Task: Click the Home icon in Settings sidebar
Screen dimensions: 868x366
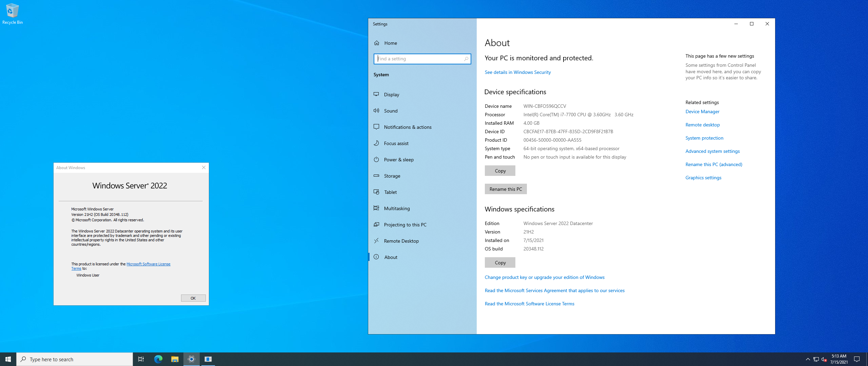Action: 377,43
